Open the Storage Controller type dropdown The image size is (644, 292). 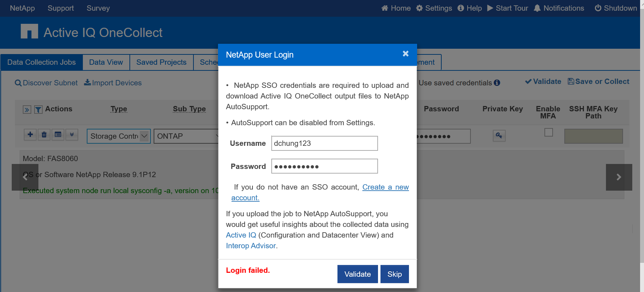[x=118, y=136]
